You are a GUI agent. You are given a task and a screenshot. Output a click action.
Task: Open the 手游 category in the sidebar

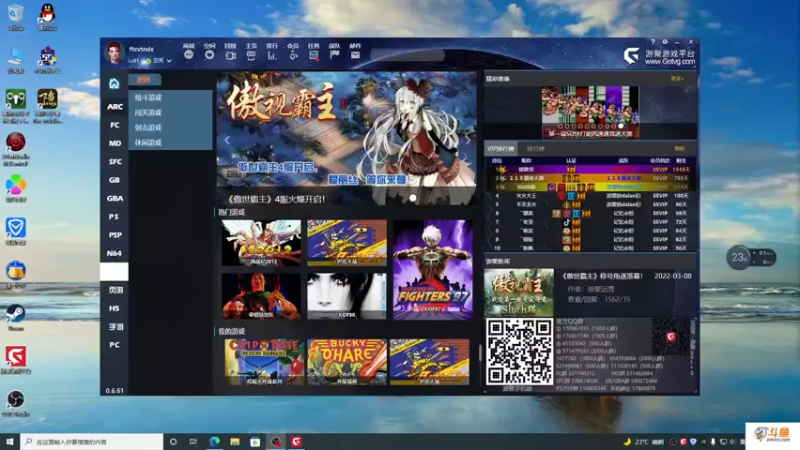point(115,327)
